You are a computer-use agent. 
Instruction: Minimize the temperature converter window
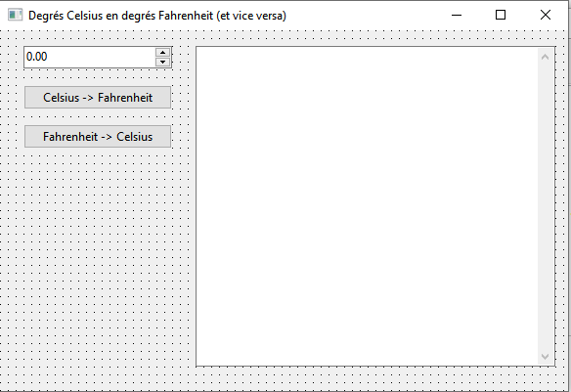pos(457,15)
